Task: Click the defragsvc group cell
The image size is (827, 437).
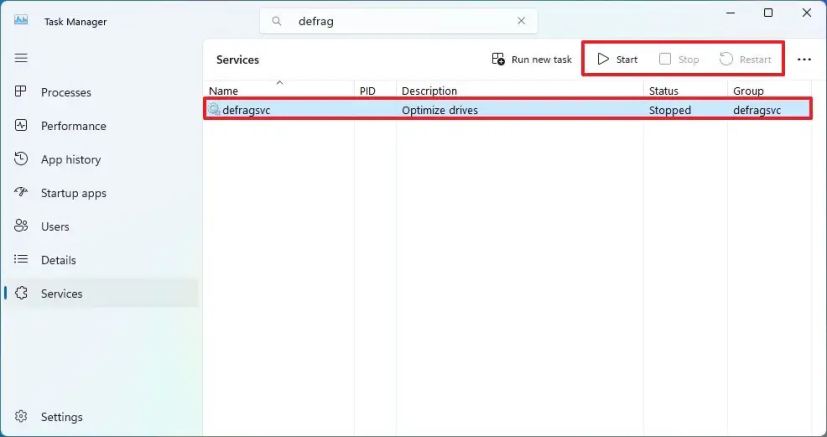Action: click(x=757, y=110)
